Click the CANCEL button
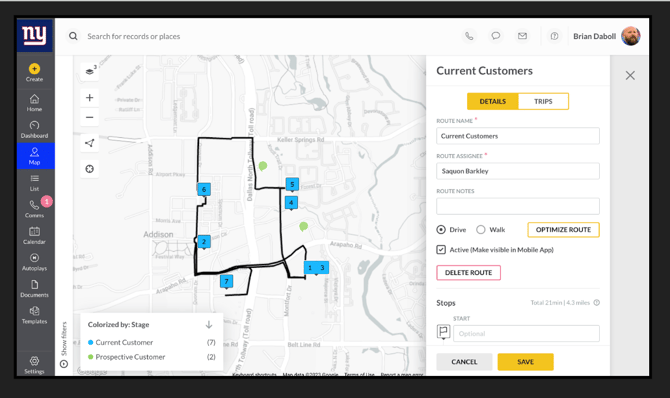The width and height of the screenshot is (670, 398). click(x=464, y=362)
